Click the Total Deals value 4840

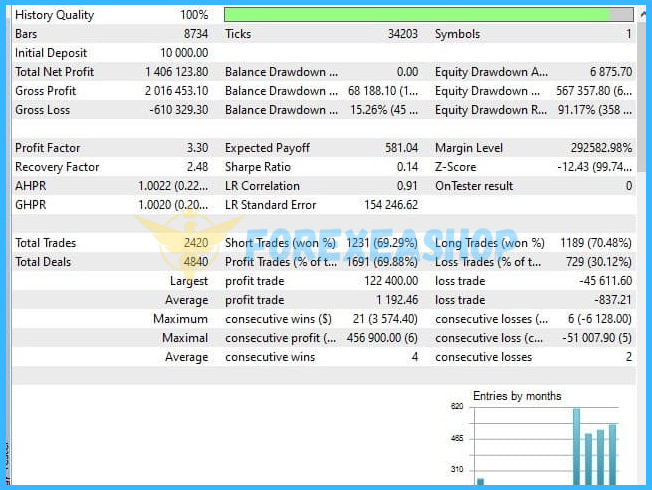click(x=196, y=262)
